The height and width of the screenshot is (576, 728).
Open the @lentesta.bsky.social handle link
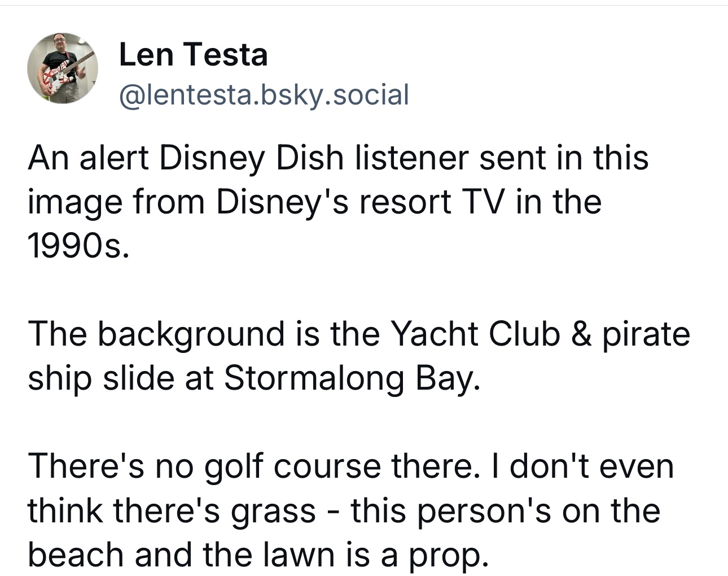(264, 94)
